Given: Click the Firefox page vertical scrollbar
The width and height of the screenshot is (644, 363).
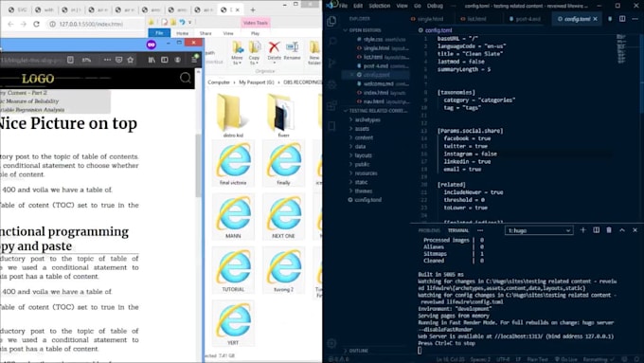Looking at the screenshot, I should tap(198, 166).
